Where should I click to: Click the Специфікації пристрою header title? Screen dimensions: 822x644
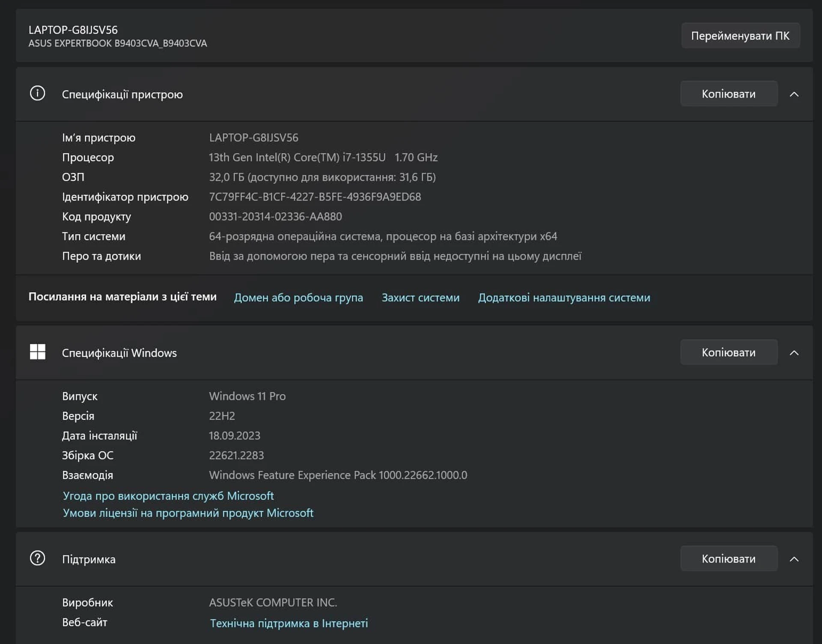click(x=122, y=94)
